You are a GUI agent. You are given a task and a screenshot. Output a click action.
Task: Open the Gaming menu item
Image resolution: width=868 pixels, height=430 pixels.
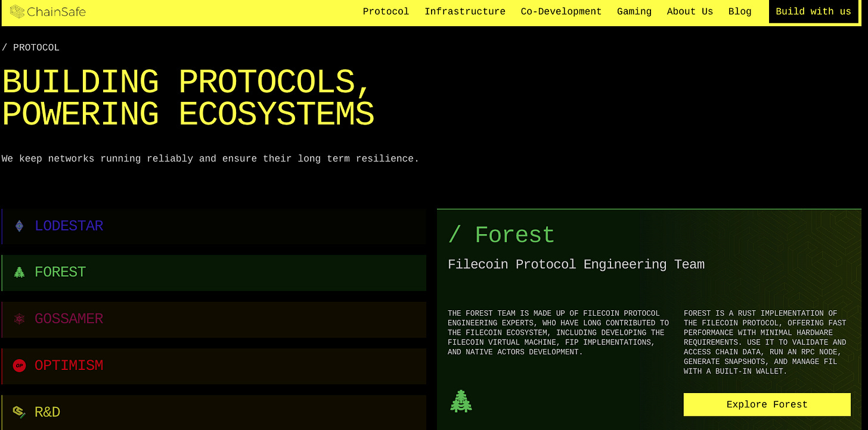[x=634, y=11]
